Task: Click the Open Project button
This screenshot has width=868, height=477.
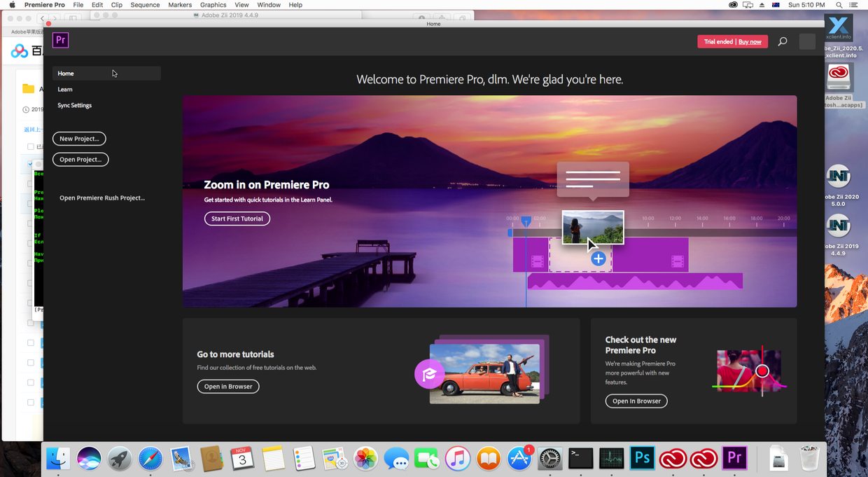Action: click(x=80, y=160)
